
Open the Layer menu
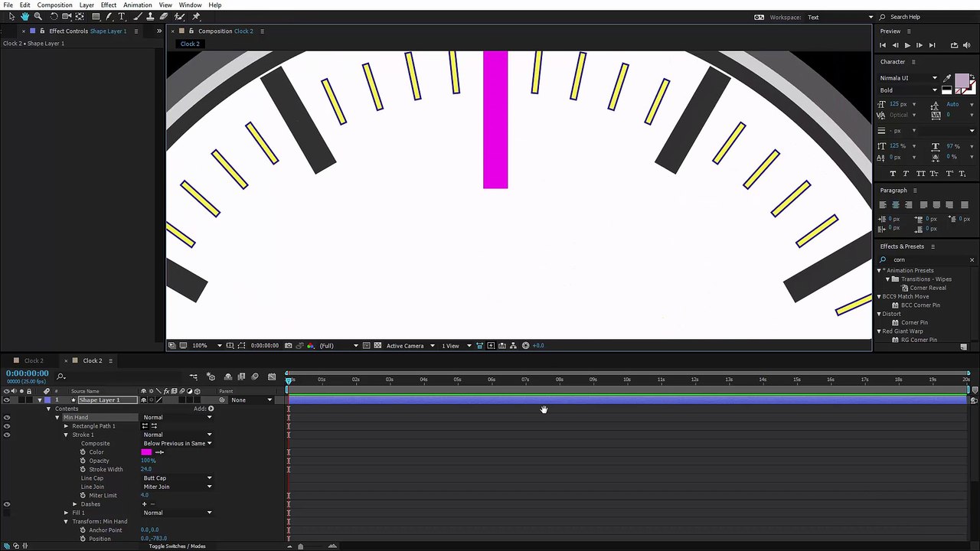click(x=87, y=5)
